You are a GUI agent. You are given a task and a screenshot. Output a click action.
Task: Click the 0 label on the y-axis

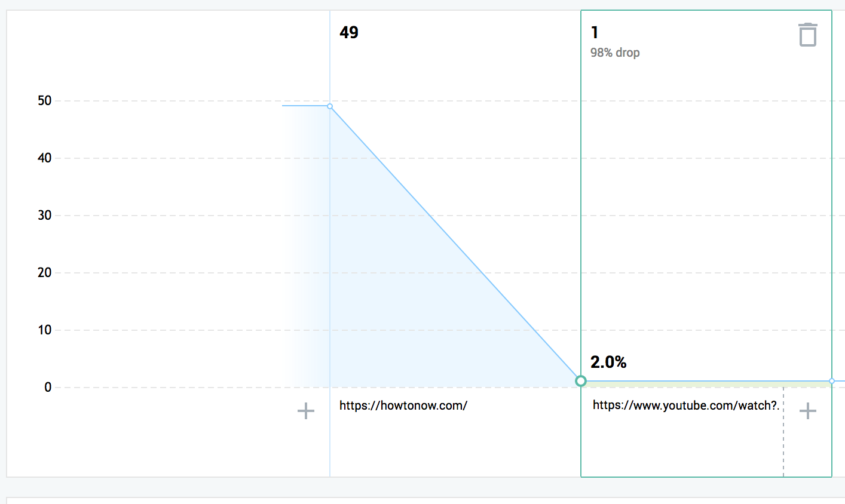coord(48,387)
